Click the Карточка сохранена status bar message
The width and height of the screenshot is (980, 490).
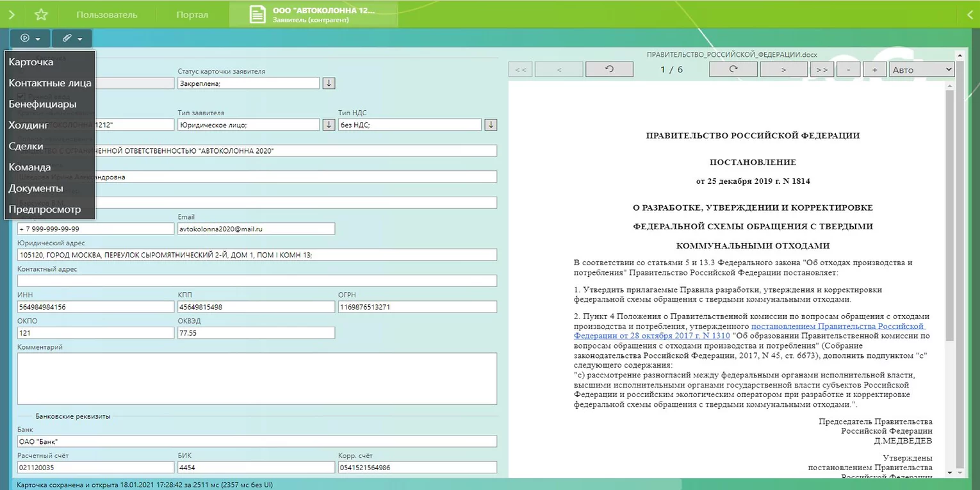point(145,485)
